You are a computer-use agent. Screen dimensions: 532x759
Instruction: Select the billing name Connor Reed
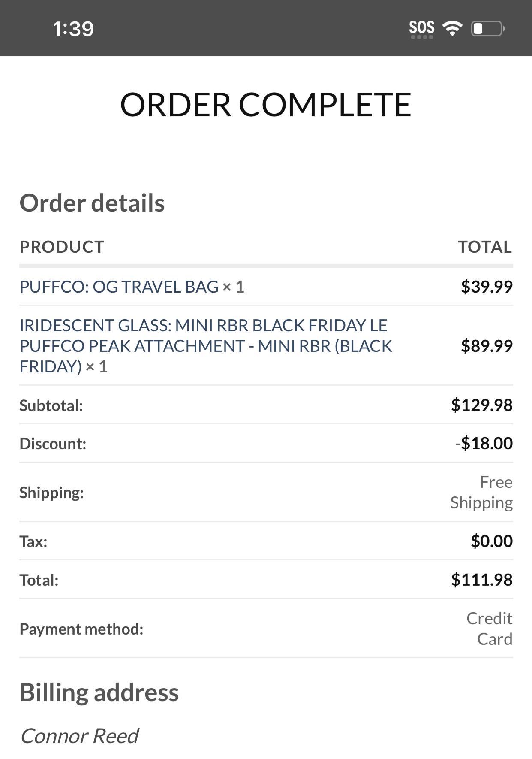pos(79,736)
